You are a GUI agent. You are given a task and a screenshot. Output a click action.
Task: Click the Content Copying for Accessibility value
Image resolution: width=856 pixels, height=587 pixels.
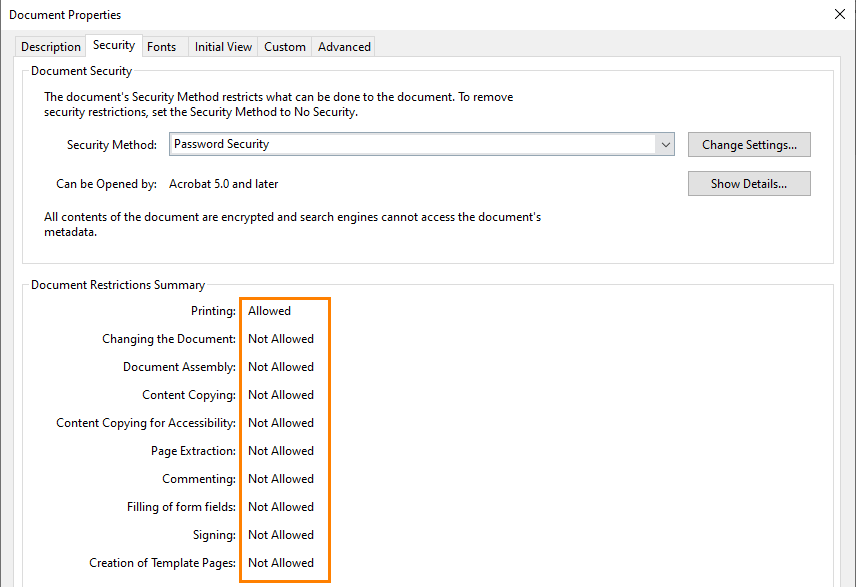pos(281,423)
